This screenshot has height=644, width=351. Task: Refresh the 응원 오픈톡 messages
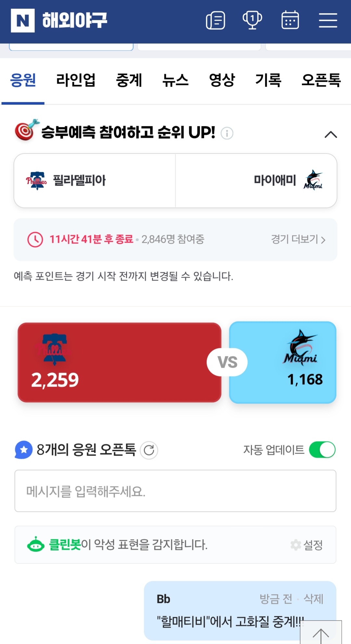pos(149,450)
